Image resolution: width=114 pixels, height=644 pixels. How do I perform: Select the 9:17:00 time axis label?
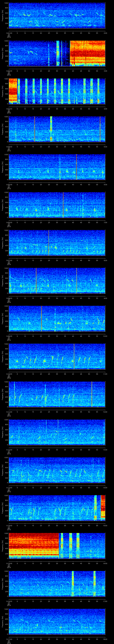pos(9,639)
